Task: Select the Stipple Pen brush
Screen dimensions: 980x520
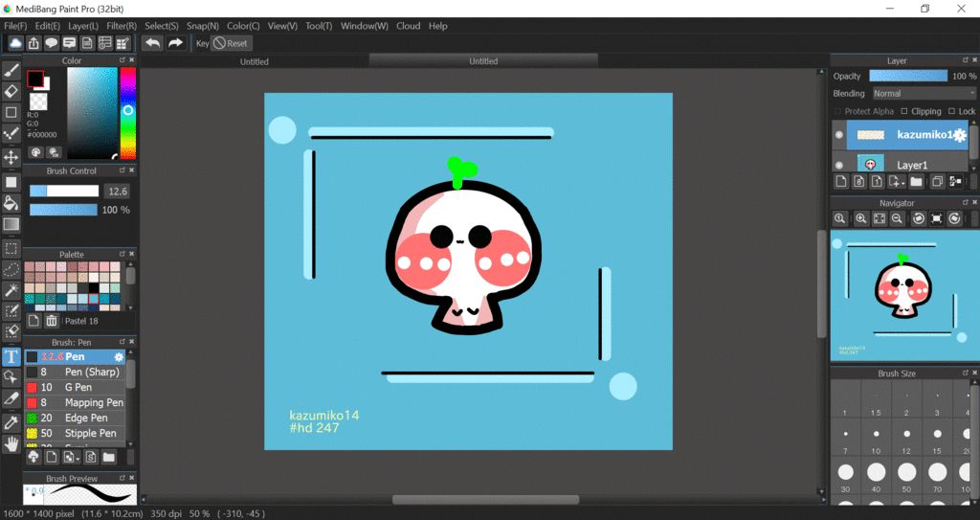Action: click(75, 433)
